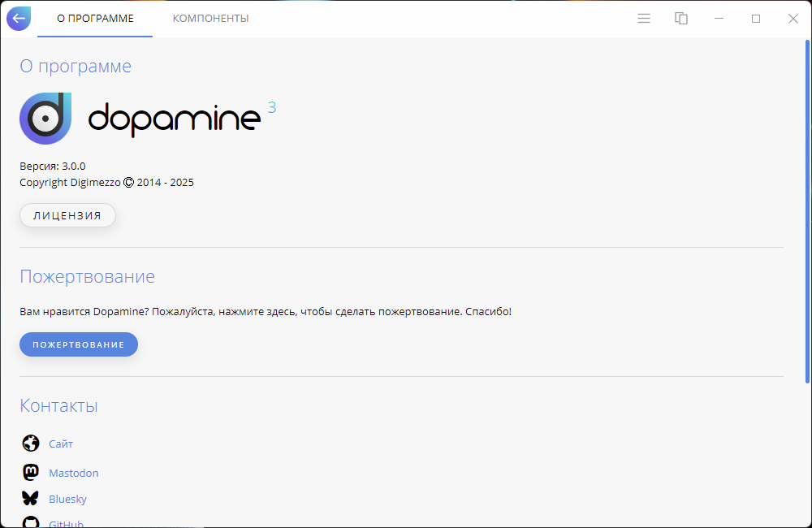Click the cover player mode icon
Screen dimensions: 812x528
point(681,19)
